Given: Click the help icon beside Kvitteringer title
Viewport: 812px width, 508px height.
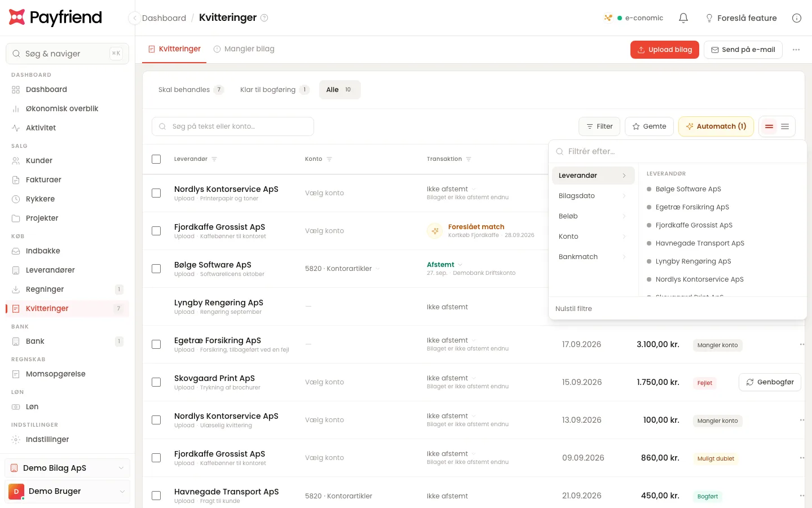Looking at the screenshot, I should [x=264, y=18].
